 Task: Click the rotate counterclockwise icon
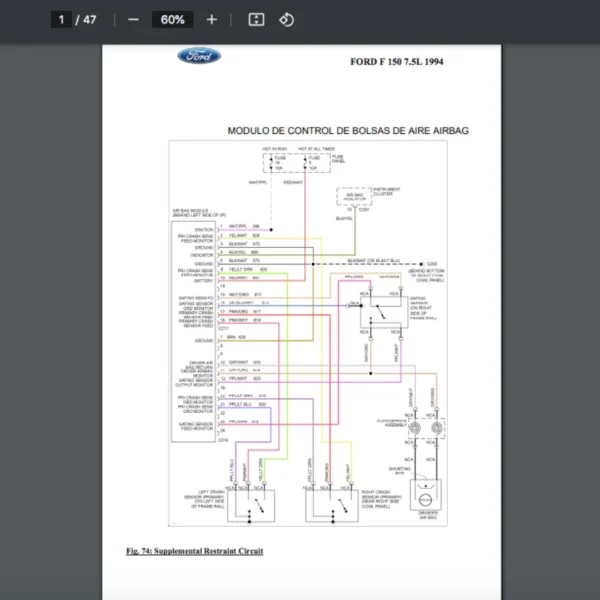click(x=286, y=20)
